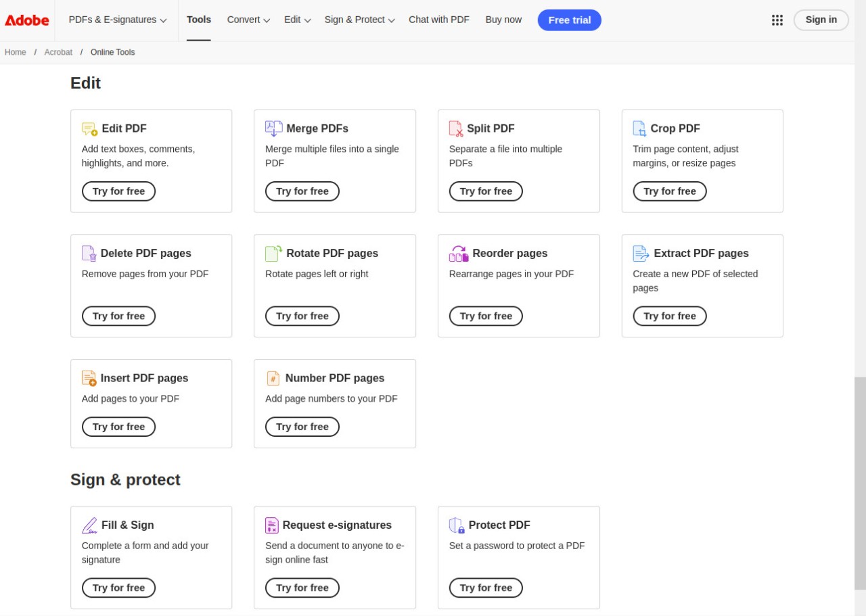Expand the PDFs & E-signatures dropdown
866x616 pixels.
click(x=118, y=20)
